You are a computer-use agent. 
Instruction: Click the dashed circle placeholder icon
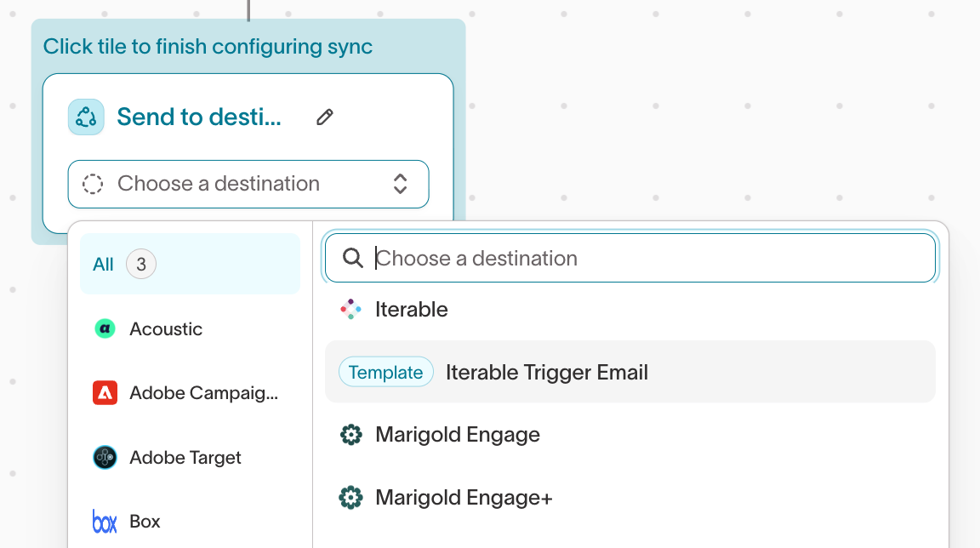pos(93,184)
